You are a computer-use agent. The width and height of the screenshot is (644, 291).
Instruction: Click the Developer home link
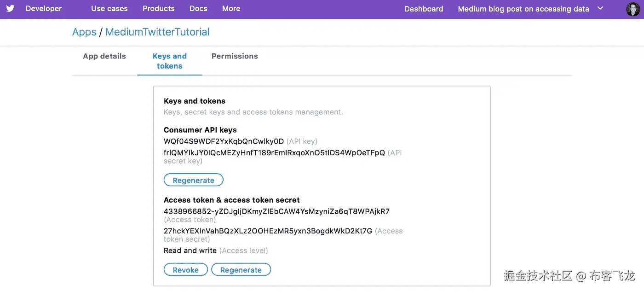tap(44, 9)
